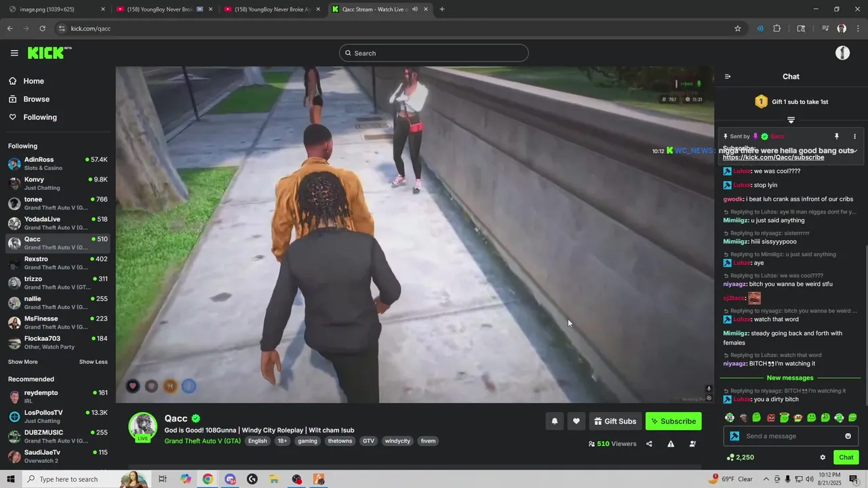868x488 pixels.
Task: Report the stream via the warning triangle icon
Action: [x=671, y=444]
